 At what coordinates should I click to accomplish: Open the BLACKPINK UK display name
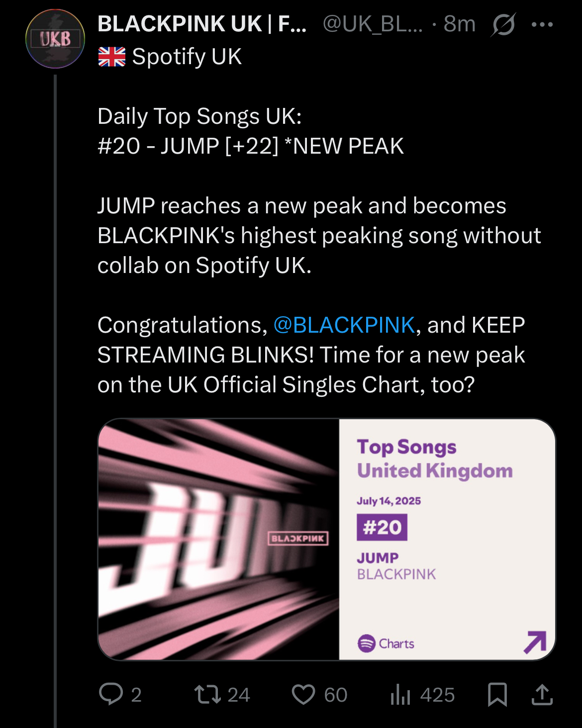coord(202,24)
